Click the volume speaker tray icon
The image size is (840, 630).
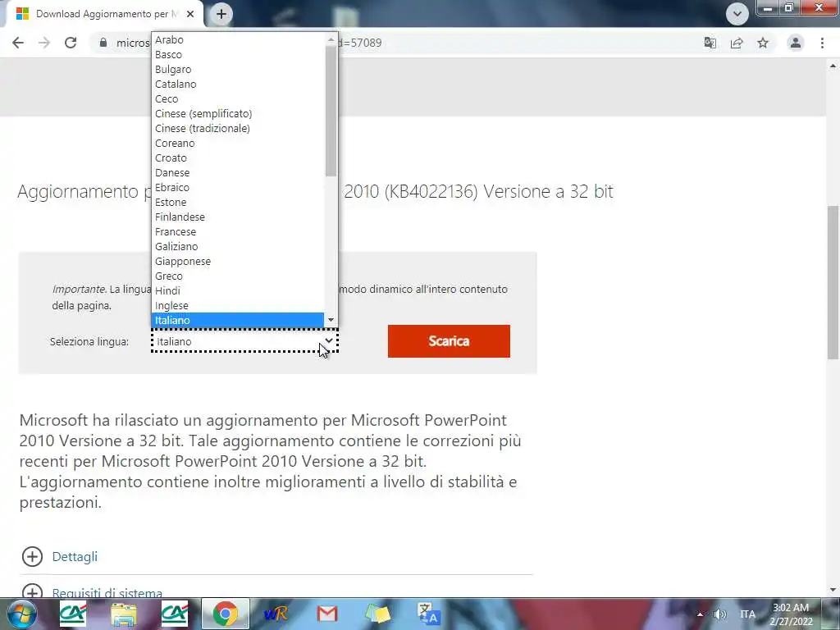[720, 614]
